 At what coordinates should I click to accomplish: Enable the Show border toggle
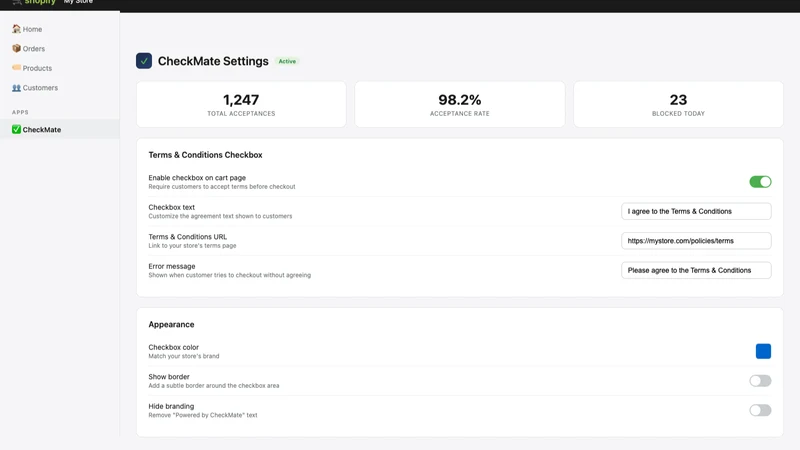click(760, 381)
